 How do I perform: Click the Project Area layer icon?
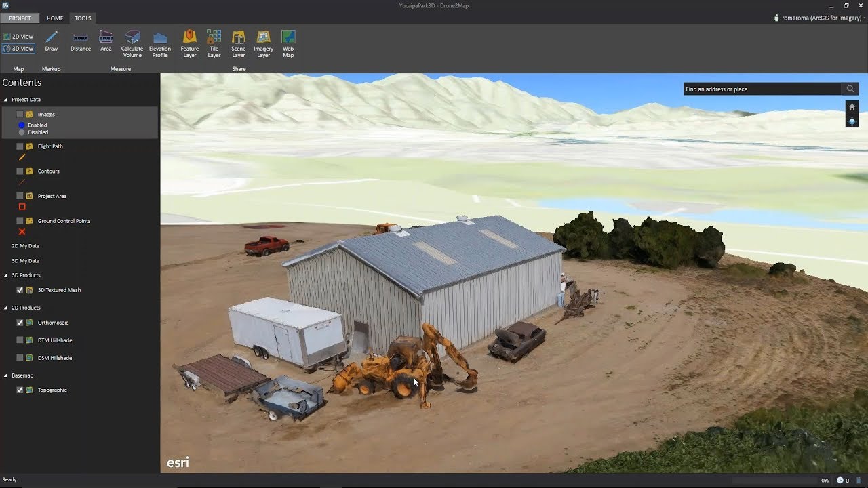point(29,196)
